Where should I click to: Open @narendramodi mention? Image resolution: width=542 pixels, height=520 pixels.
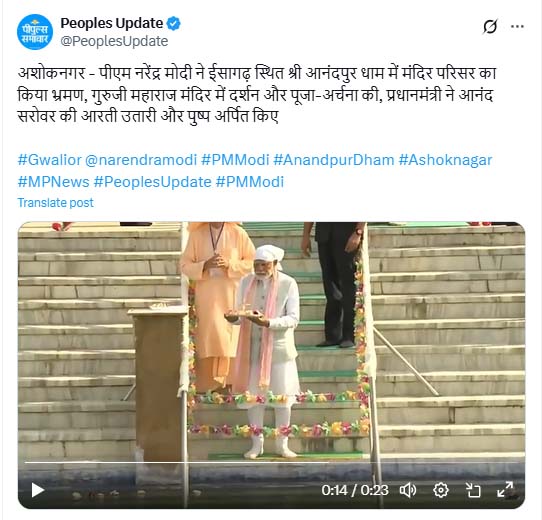141,160
